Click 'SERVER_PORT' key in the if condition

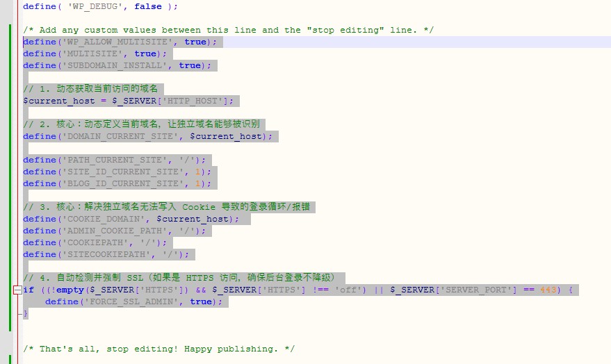[477, 290]
